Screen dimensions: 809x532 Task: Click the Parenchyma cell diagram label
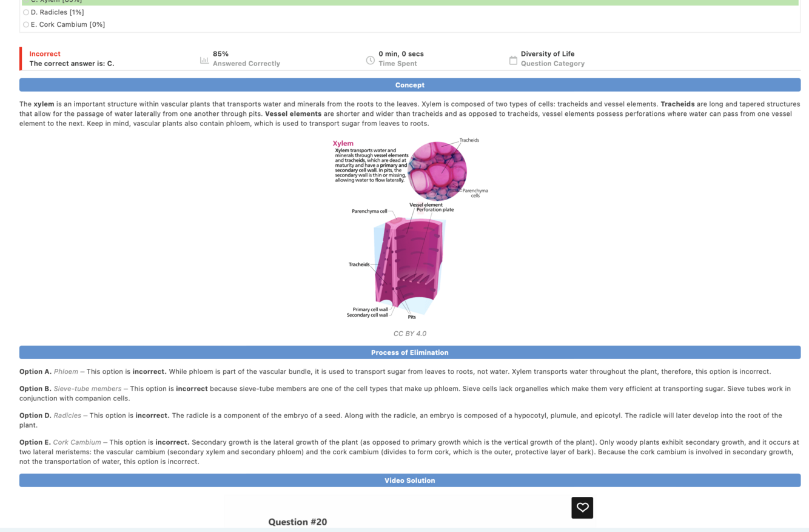click(369, 211)
